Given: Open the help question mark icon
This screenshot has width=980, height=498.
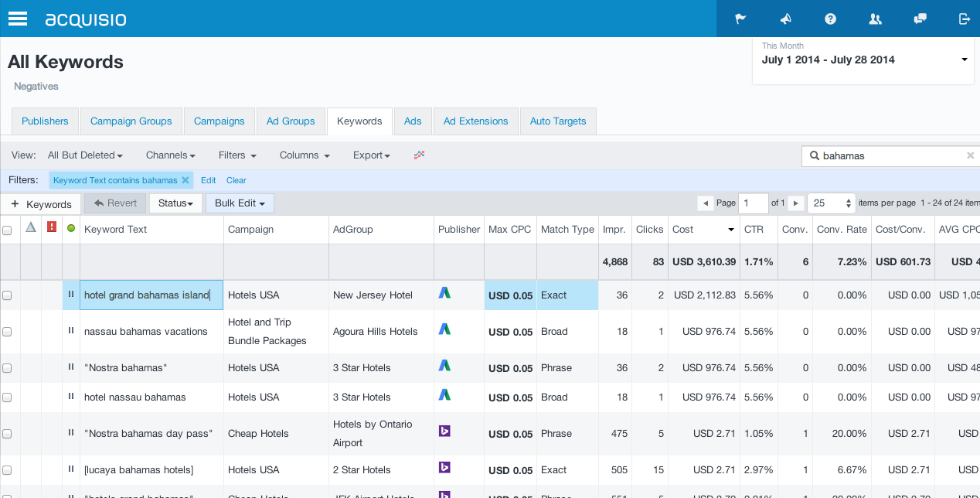Looking at the screenshot, I should click(830, 19).
